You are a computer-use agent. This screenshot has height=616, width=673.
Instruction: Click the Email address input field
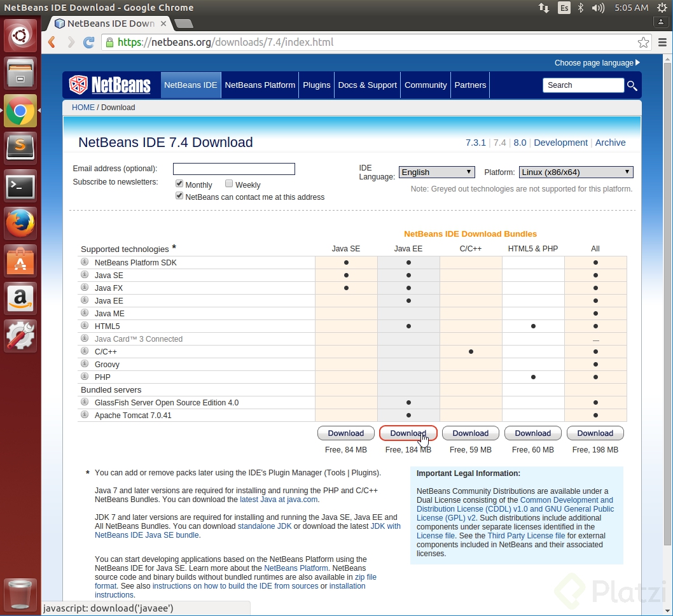click(x=234, y=169)
